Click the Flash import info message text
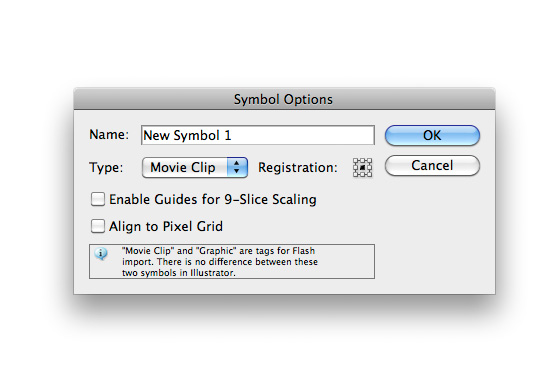This screenshot has width=558, height=391. (x=220, y=262)
